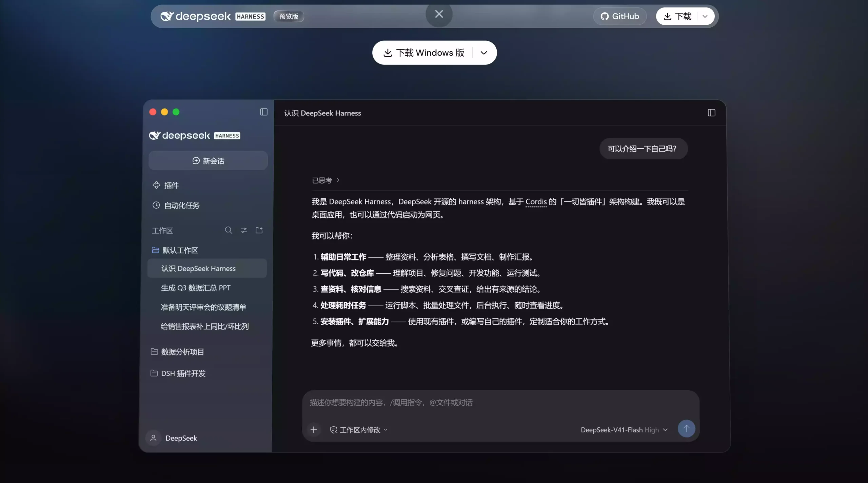Viewport: 868px width, 483px height.
Task: Expand the 已思考 thinking section
Action: coord(325,180)
